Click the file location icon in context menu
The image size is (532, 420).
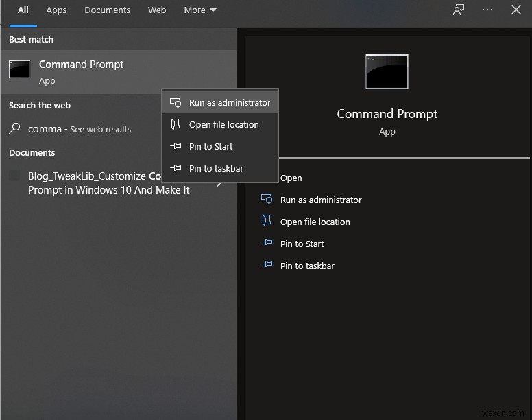pos(176,124)
